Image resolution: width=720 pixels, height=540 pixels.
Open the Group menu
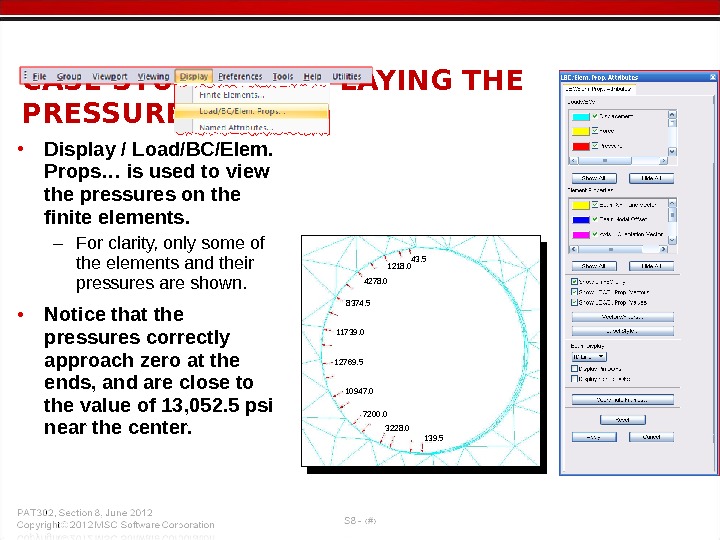tap(69, 76)
